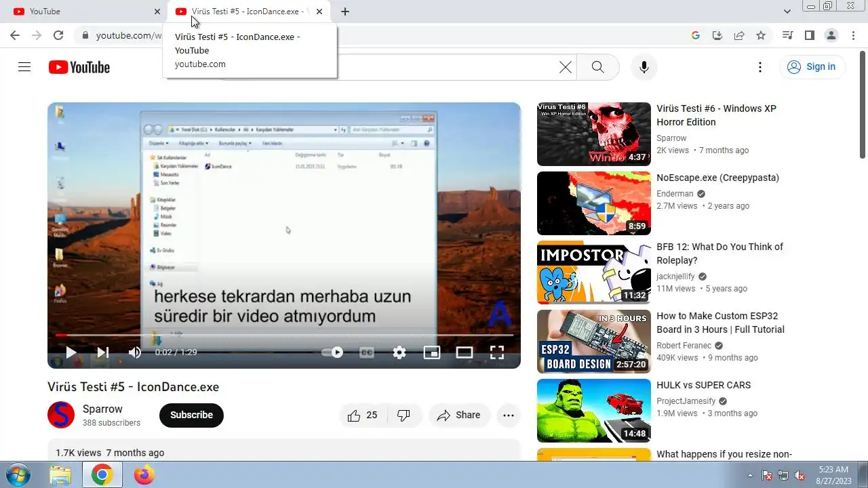Mute the video via the speaker icon
This screenshot has width=868, height=488.
click(135, 352)
